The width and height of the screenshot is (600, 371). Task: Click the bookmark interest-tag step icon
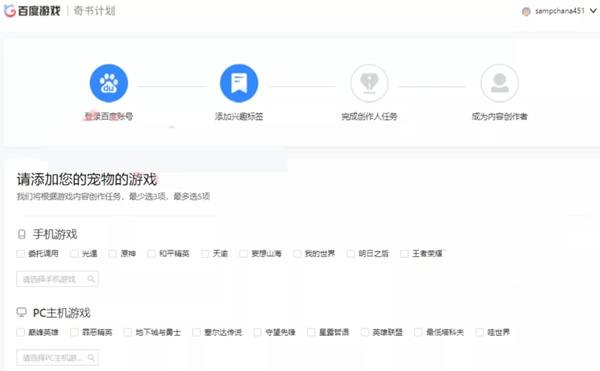[239, 83]
